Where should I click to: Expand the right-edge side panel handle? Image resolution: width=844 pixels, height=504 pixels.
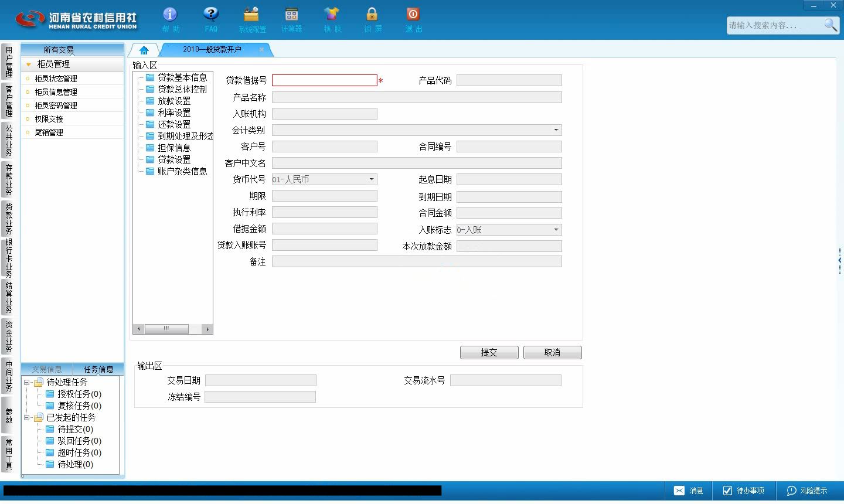840,260
